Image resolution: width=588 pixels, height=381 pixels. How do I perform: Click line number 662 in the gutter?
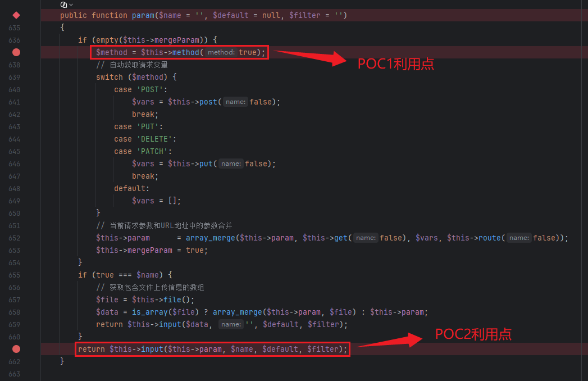point(14,362)
